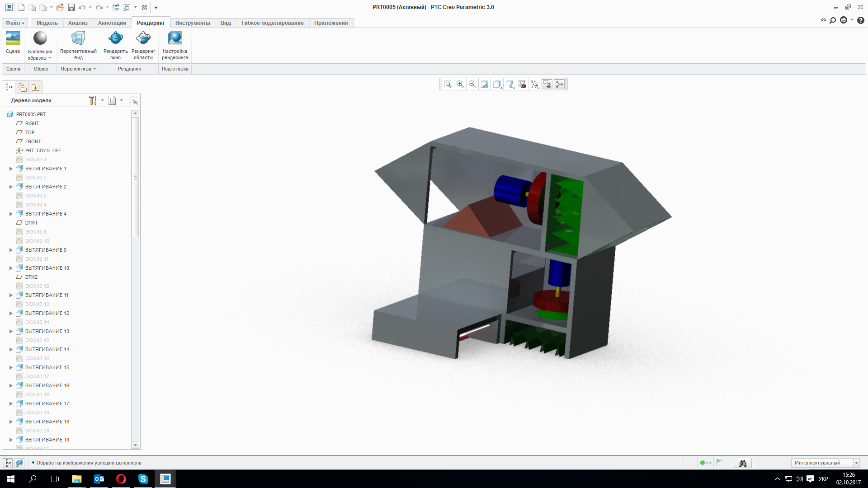Save model with floppy disk icon
Viewport: 868px width, 488px height.
coord(71,7)
